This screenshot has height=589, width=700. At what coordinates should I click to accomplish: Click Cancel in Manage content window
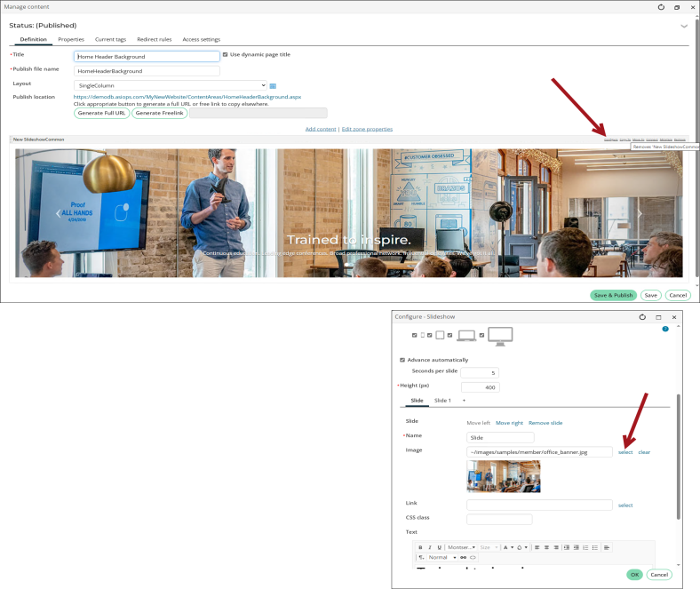point(678,295)
